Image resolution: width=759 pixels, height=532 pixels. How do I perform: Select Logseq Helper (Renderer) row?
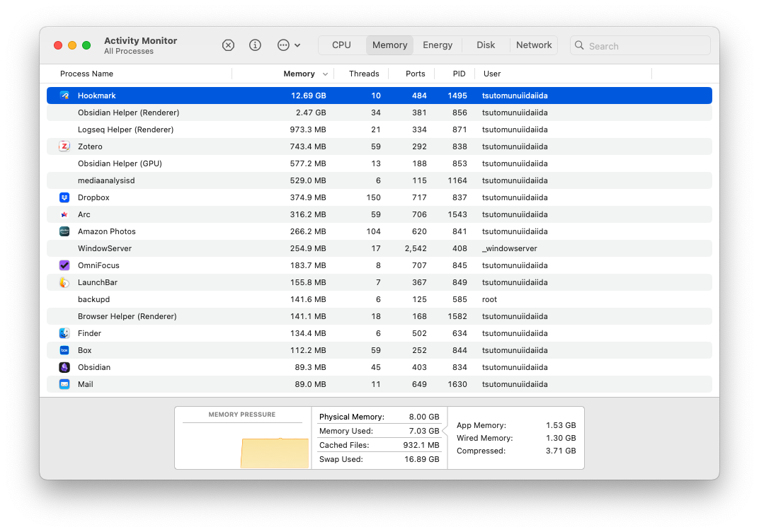(379, 129)
